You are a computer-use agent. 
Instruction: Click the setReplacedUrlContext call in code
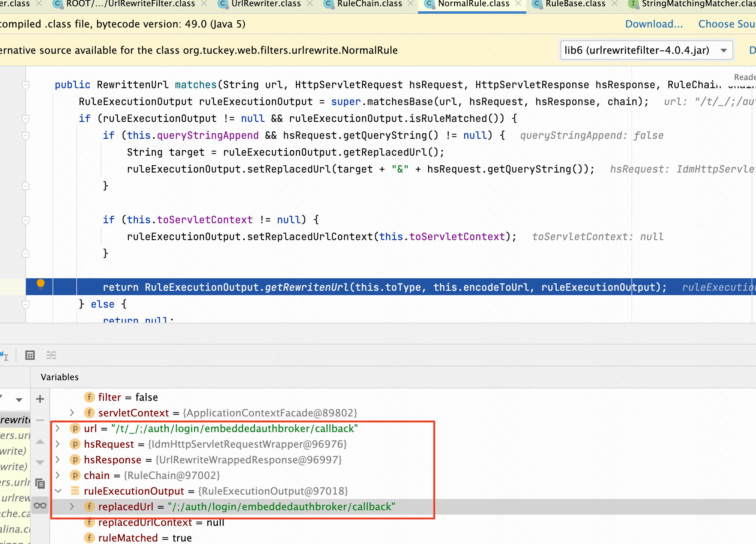(x=310, y=237)
